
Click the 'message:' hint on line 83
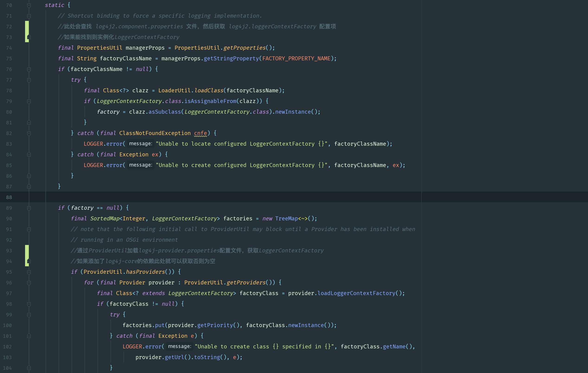[x=140, y=144]
